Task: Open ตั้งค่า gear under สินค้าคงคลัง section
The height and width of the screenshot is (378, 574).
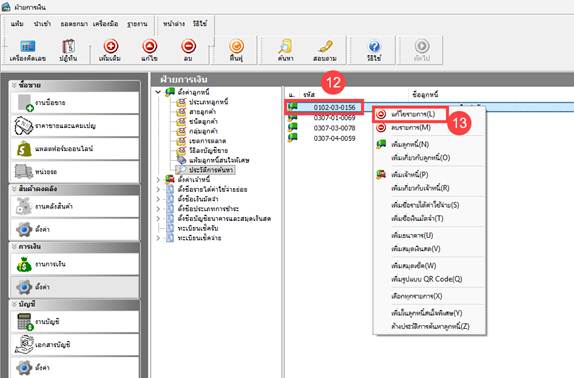Action: (x=75, y=229)
